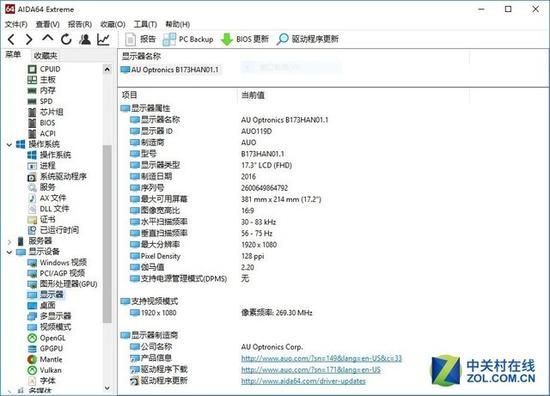The image size is (550, 396).
Task: Click the 项目 column header
Action: [x=130, y=95]
